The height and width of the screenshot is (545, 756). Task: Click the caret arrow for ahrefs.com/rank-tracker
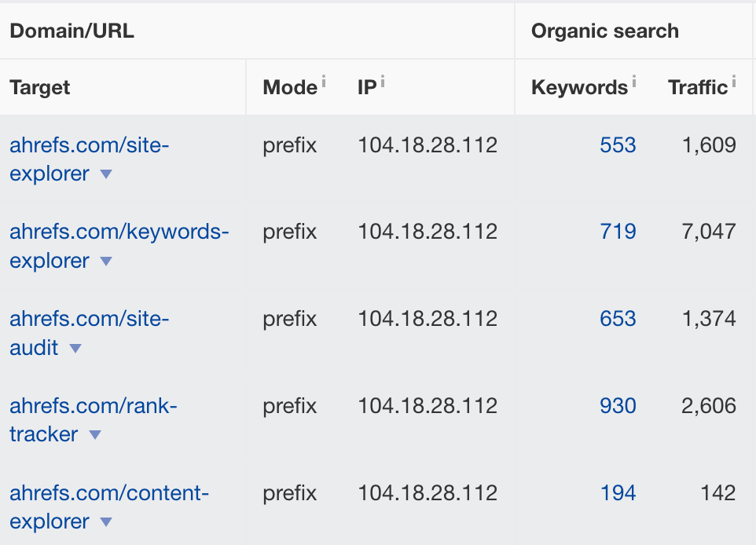point(94,435)
